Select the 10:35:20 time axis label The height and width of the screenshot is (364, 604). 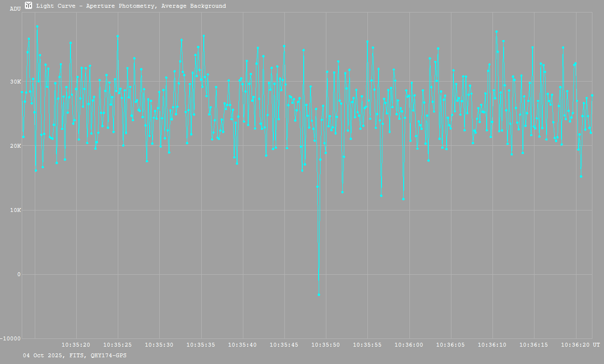76,345
